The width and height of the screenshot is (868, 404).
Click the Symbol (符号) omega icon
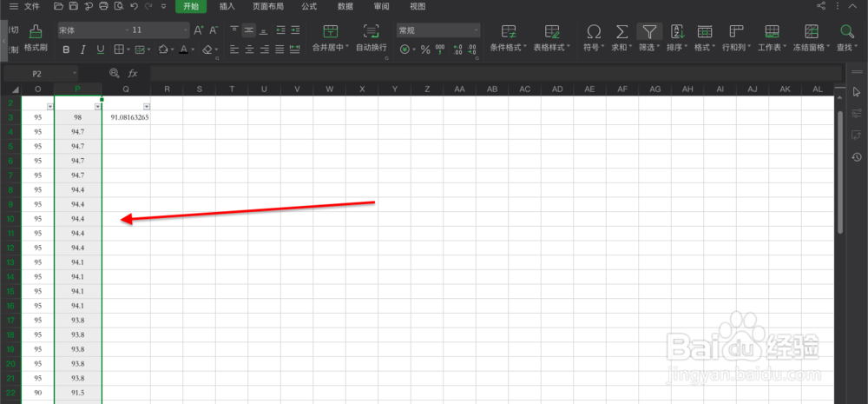(594, 31)
